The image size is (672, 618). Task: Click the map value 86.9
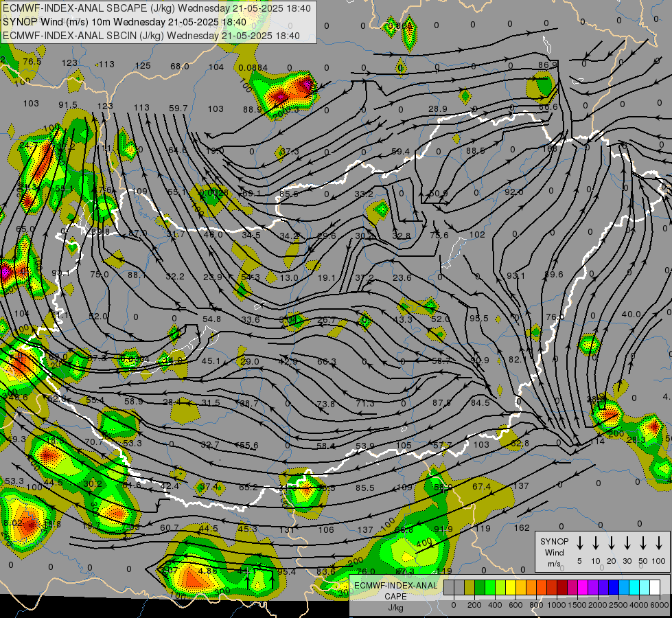point(548,65)
